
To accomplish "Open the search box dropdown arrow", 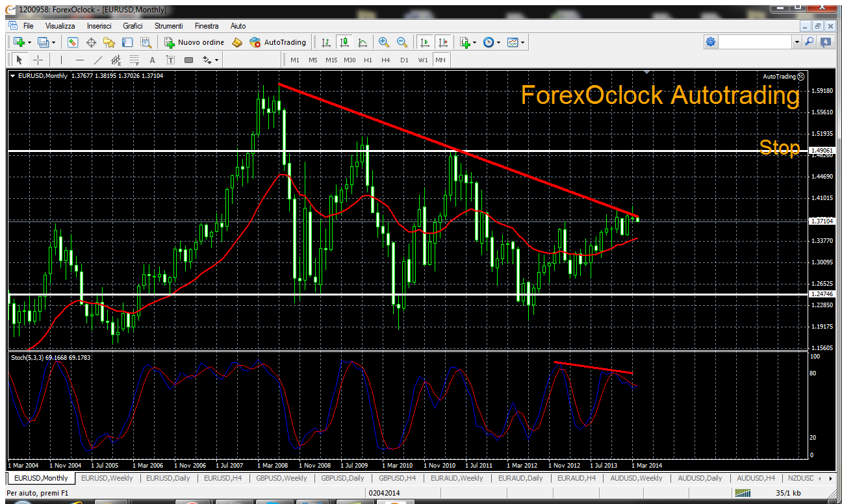I will [797, 42].
